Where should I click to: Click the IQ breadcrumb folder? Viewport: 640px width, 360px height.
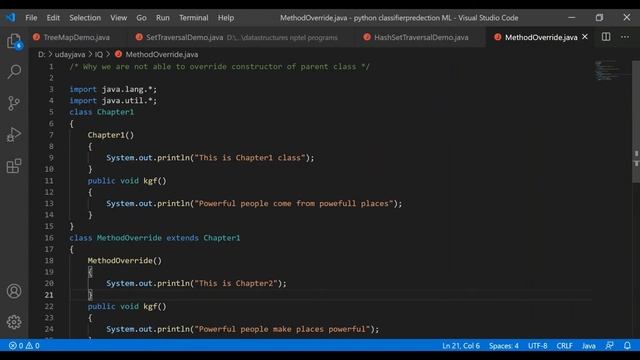[99, 54]
